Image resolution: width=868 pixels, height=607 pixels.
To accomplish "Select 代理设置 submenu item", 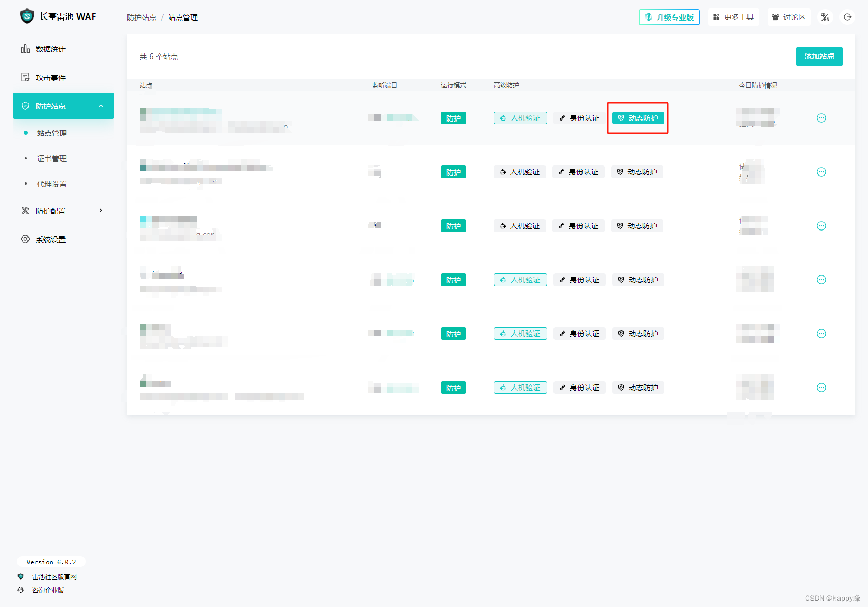I will pyautogui.click(x=52, y=184).
